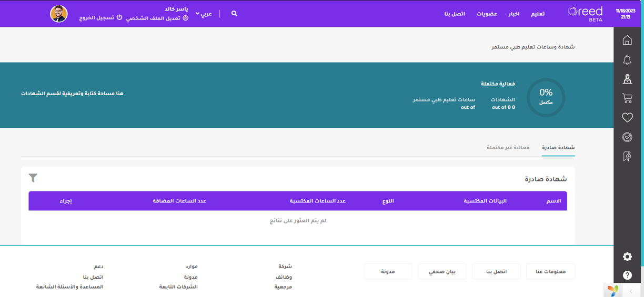
Task: Click موارد footer heading
Action: point(192,267)
